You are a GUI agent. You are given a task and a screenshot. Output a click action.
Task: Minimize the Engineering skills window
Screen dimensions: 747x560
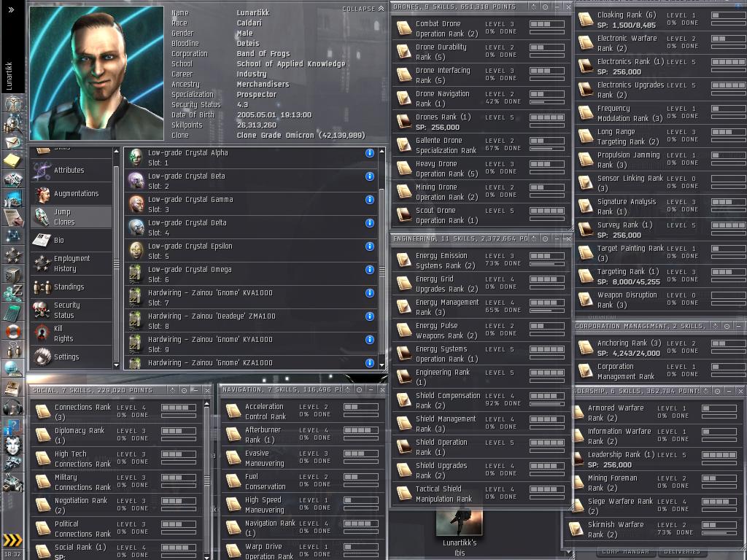click(557, 238)
